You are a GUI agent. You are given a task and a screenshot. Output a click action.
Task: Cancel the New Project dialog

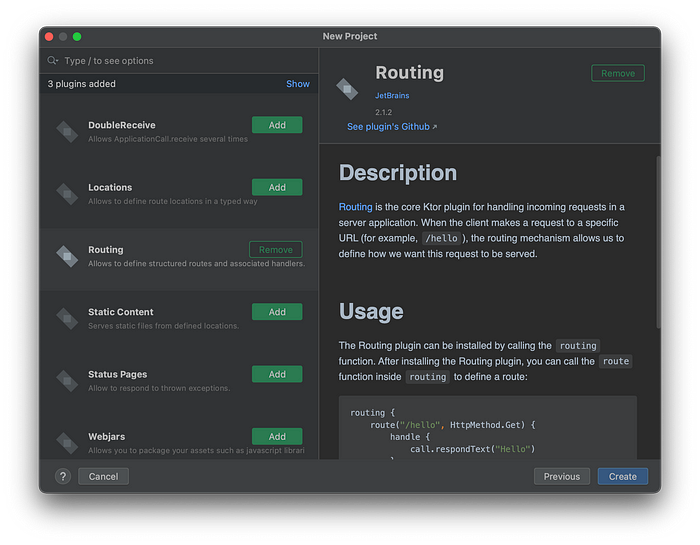103,476
